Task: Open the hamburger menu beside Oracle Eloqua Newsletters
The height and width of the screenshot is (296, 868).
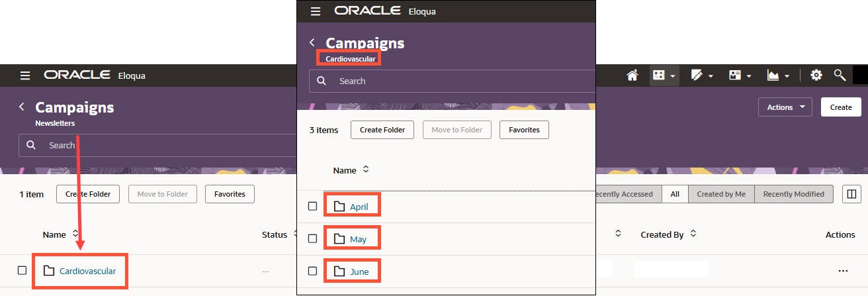Action: point(25,75)
